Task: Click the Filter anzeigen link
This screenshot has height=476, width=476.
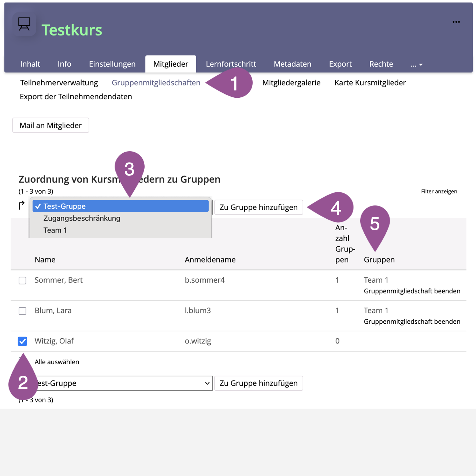Action: (x=439, y=191)
